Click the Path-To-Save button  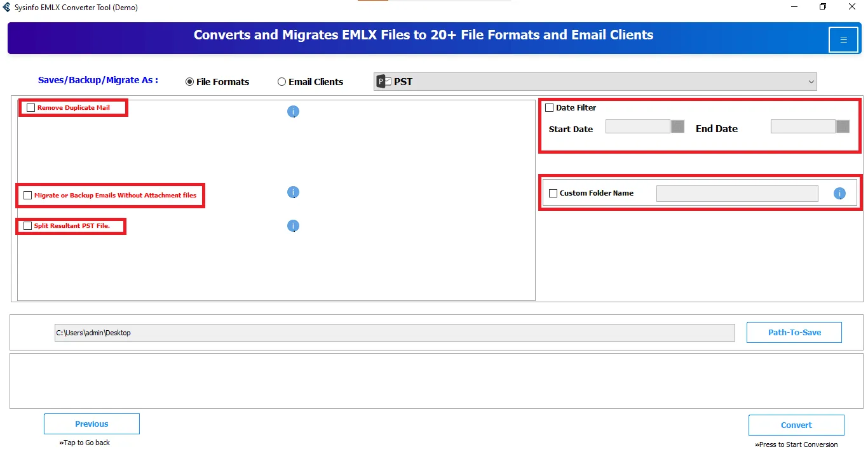pos(794,333)
